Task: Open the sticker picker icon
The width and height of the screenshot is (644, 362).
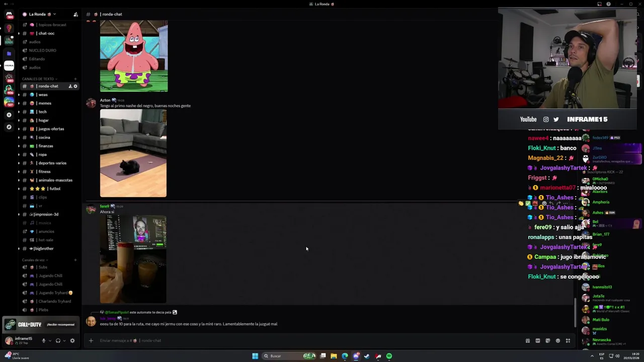Action: point(547,340)
